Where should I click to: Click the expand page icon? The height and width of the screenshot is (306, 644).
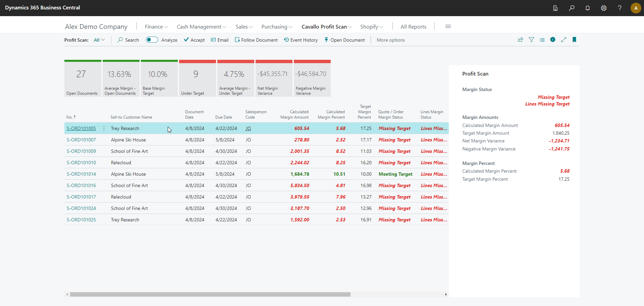[x=563, y=40]
